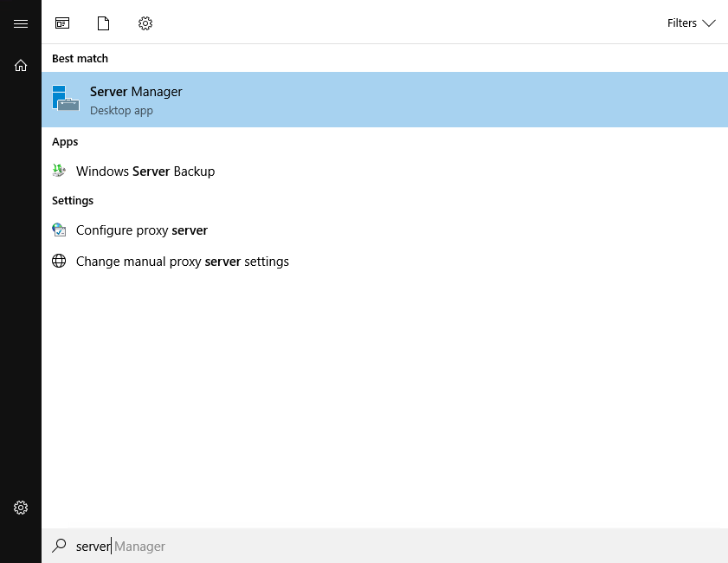The image size is (728, 563).
Task: Expand the Filters dropdown
Action: click(692, 23)
